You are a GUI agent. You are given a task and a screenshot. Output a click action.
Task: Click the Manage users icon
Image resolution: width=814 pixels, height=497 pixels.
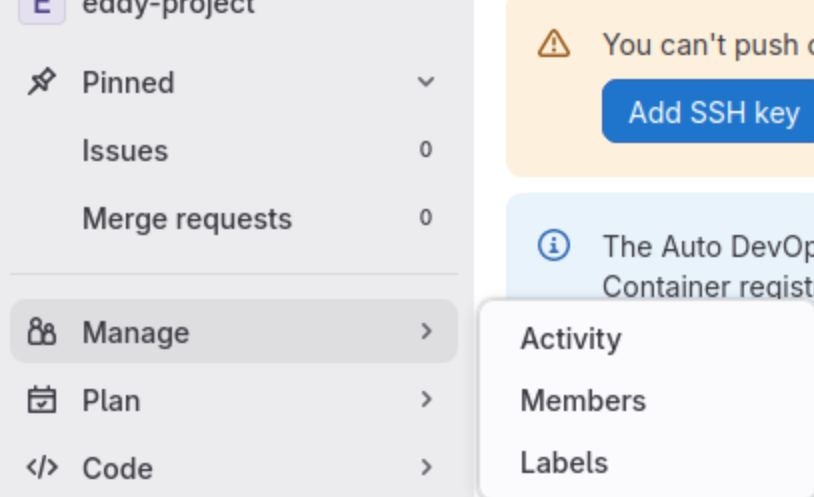click(x=42, y=332)
